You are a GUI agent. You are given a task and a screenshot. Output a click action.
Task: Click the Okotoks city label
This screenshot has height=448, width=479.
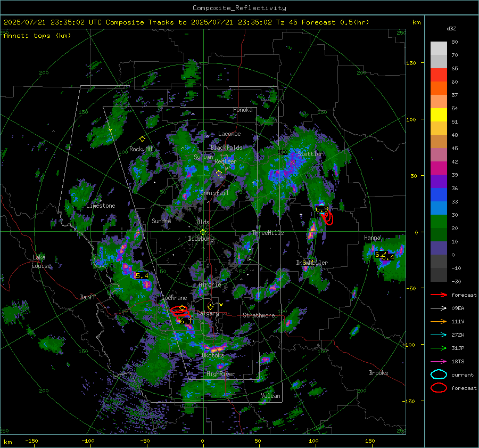pos(213,355)
